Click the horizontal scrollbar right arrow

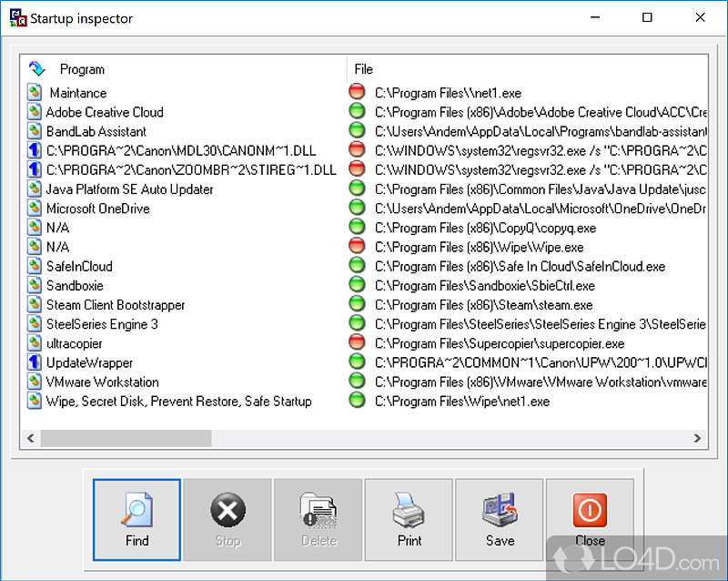(x=697, y=438)
